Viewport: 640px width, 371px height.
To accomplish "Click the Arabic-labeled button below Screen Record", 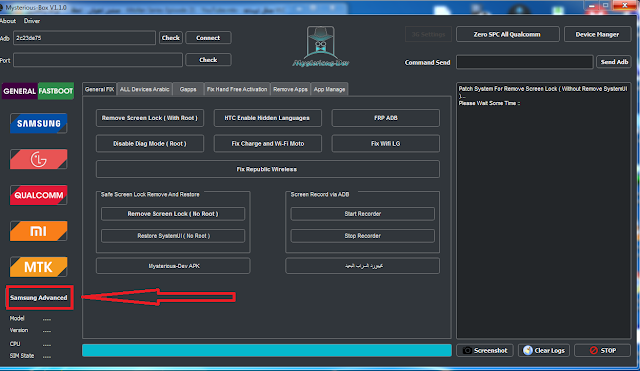I will point(362,266).
